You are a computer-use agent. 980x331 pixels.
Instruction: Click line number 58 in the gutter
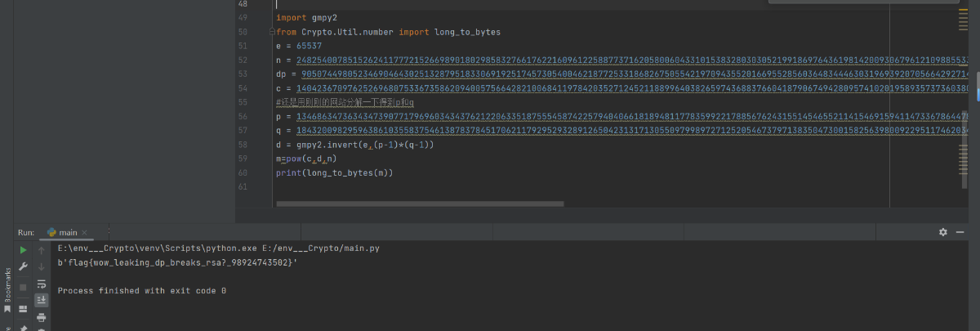[x=243, y=145]
